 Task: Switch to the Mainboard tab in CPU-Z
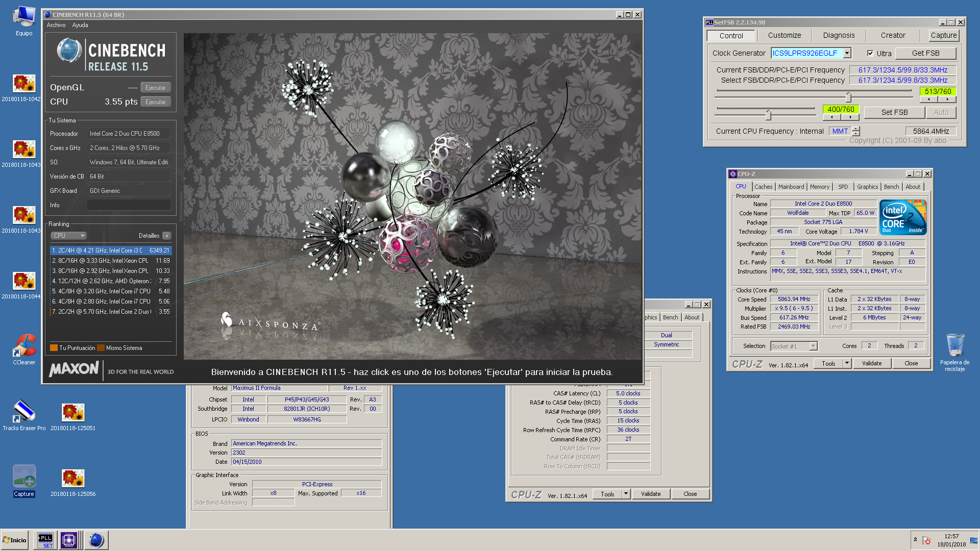791,187
